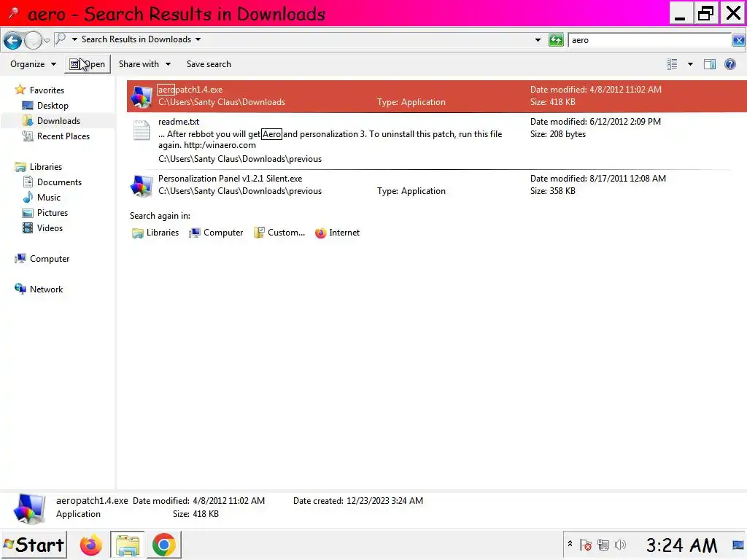Click the details pane aeropatch thumbnail
The image size is (747, 560).
(x=29, y=507)
